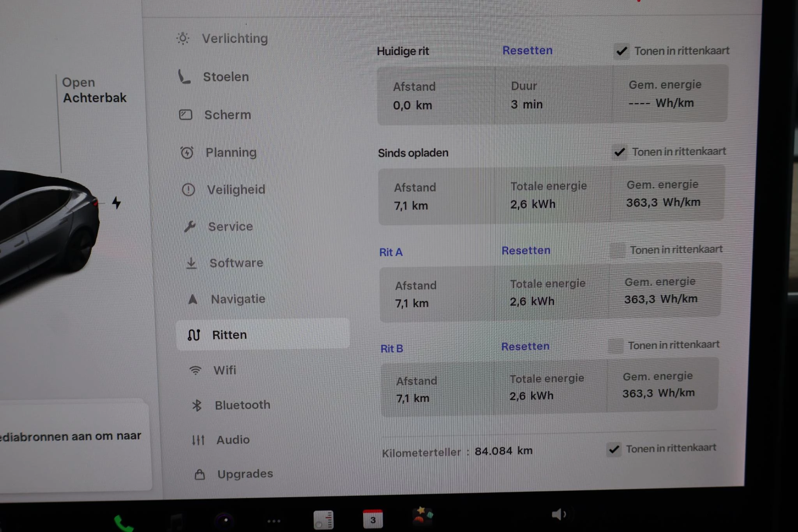Click the speaker volume icon
The image size is (798, 532).
(x=558, y=514)
